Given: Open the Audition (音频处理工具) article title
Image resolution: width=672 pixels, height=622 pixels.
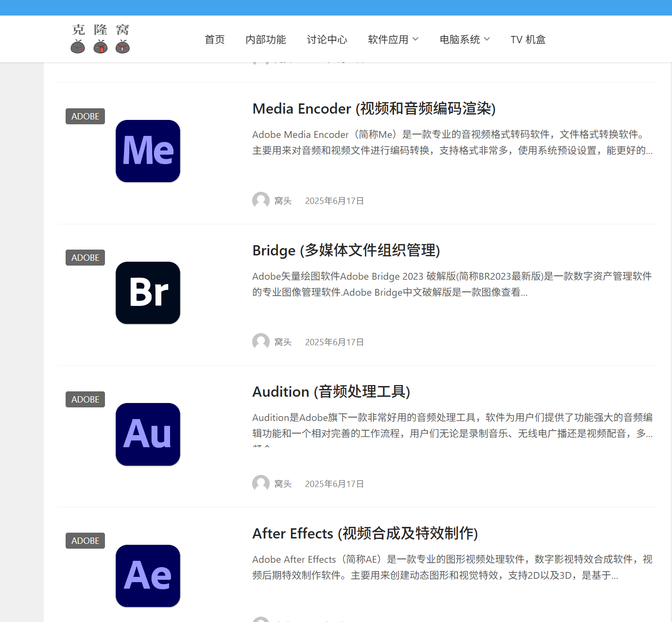Looking at the screenshot, I should (331, 392).
